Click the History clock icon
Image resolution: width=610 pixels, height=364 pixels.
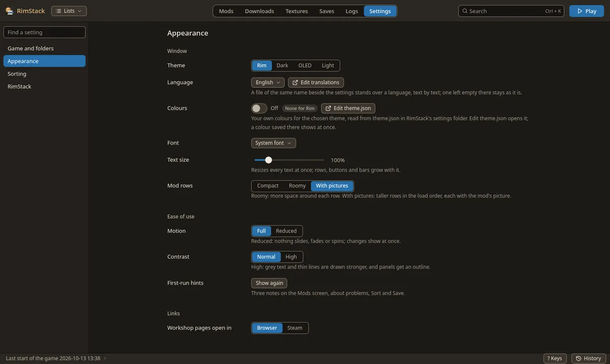click(x=578, y=358)
